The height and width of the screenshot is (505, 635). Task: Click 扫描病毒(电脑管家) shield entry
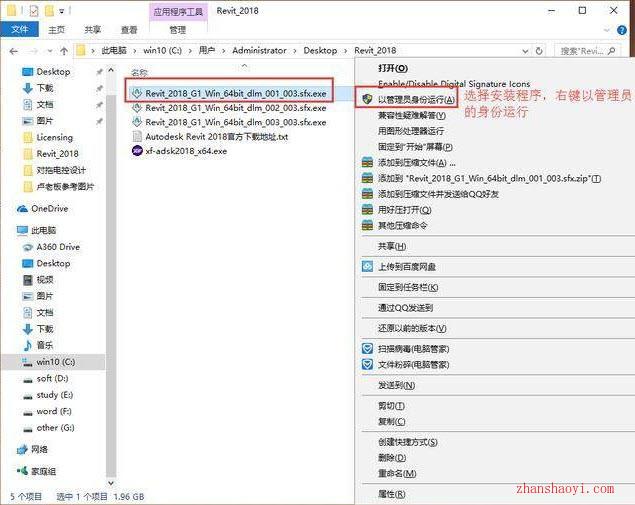406,349
